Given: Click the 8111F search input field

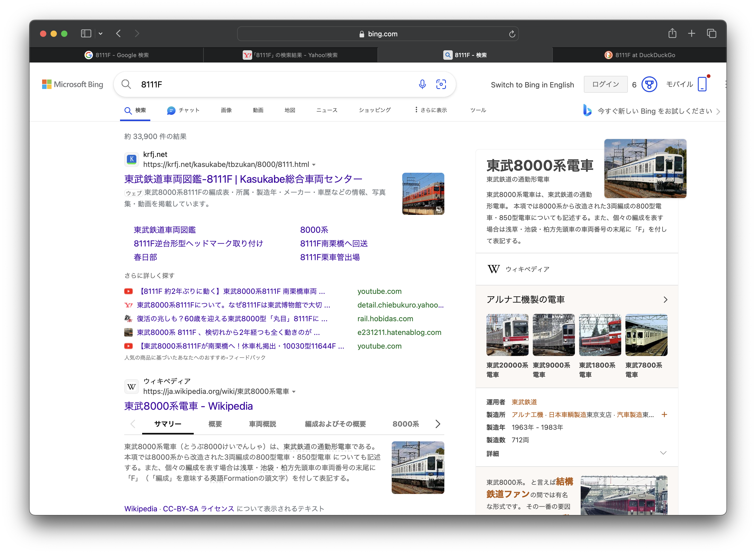Looking at the screenshot, I should pyautogui.click(x=268, y=84).
